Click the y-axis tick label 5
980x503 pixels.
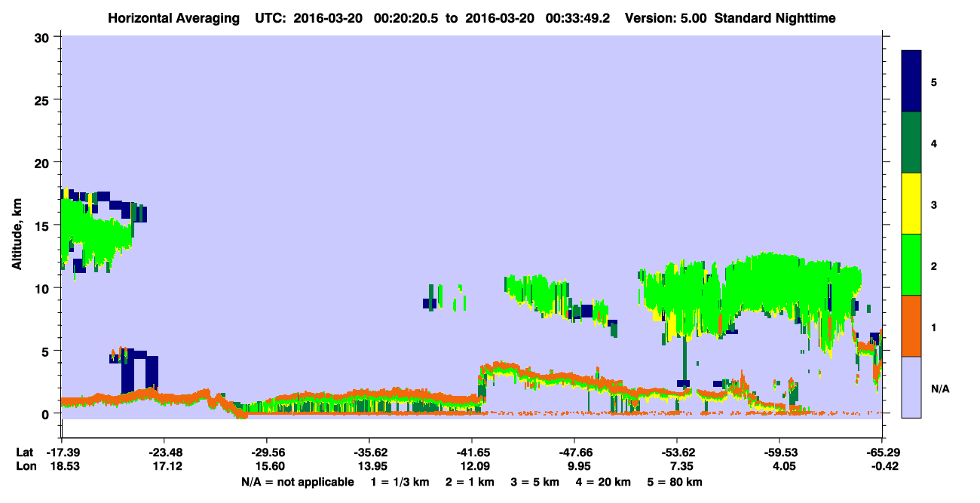47,351
